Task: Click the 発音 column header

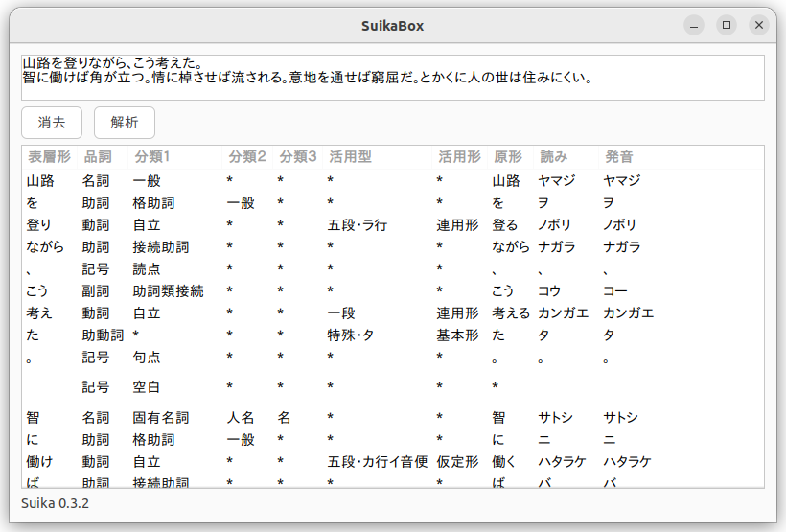Action: 618,157
